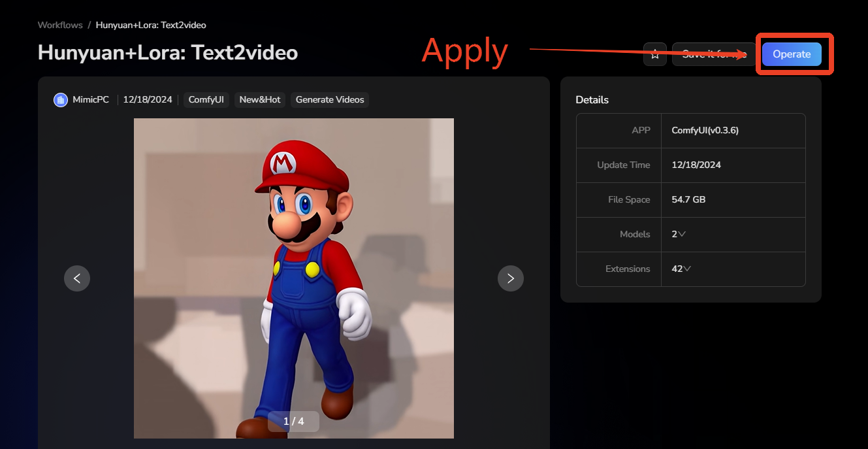
Task: Click the 12/18/2024 Update Time value
Action: coord(696,165)
